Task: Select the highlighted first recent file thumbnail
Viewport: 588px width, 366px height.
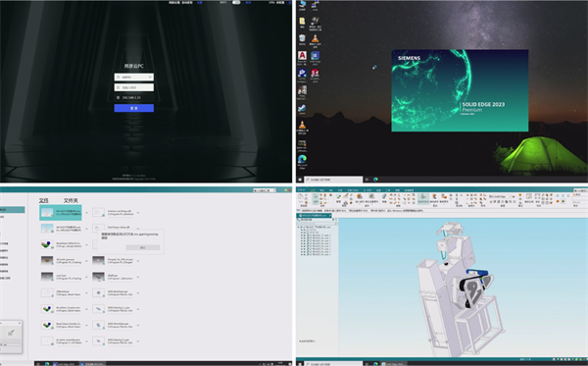Action: pos(47,213)
